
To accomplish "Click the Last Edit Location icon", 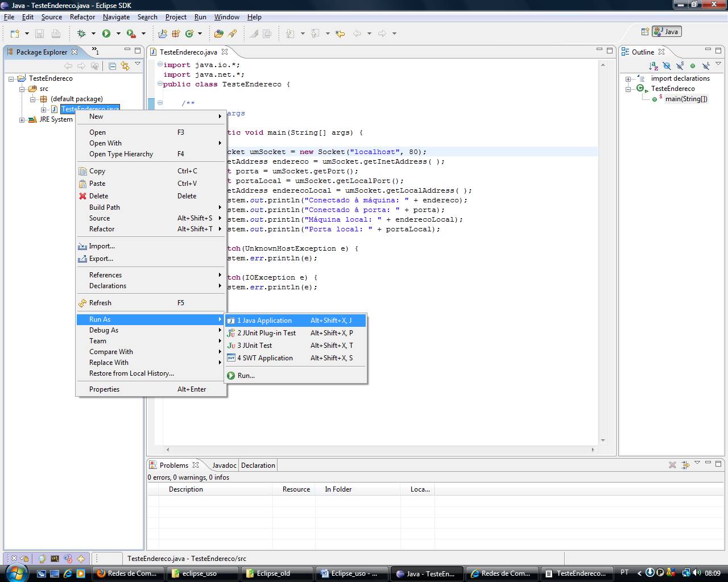I will point(340,34).
